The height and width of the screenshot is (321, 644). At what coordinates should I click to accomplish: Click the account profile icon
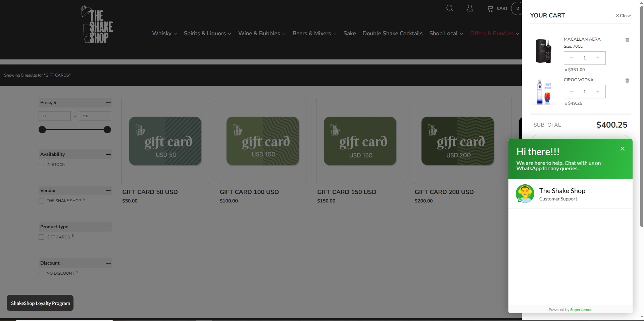469,8
